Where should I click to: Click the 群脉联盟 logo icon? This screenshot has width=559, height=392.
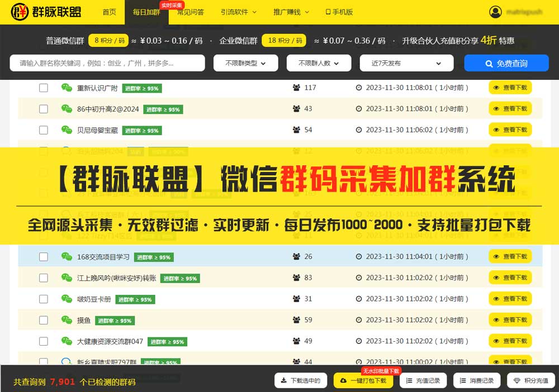(20, 12)
